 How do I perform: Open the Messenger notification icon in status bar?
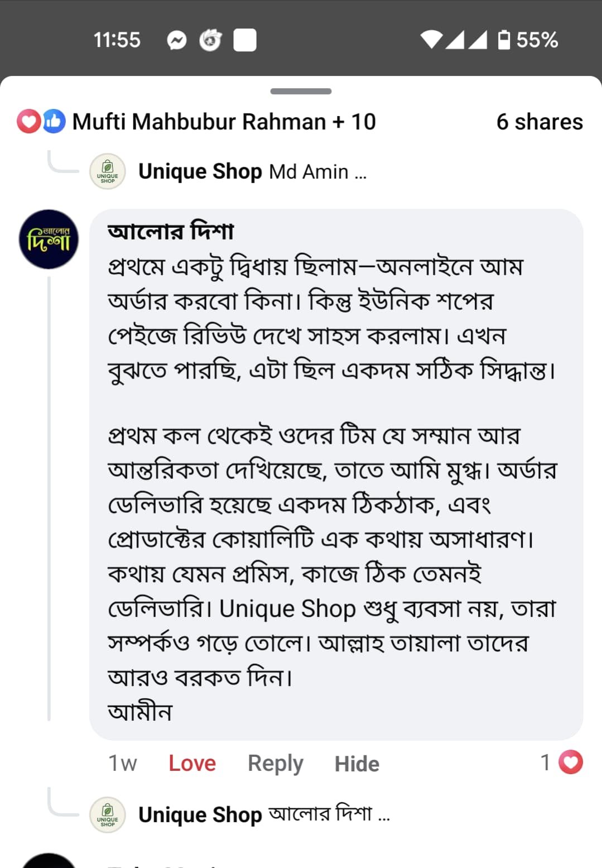(x=177, y=40)
